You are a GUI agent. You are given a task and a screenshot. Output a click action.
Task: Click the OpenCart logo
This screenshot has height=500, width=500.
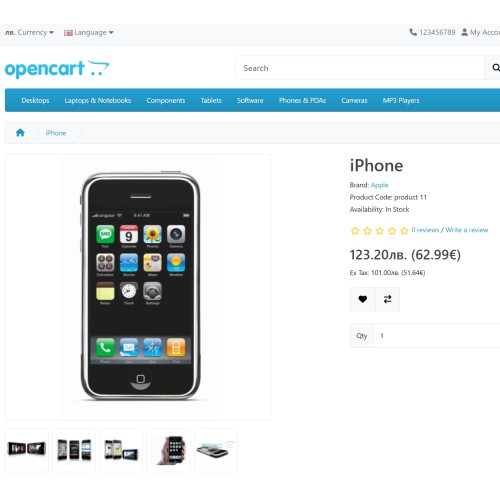pyautogui.click(x=57, y=69)
